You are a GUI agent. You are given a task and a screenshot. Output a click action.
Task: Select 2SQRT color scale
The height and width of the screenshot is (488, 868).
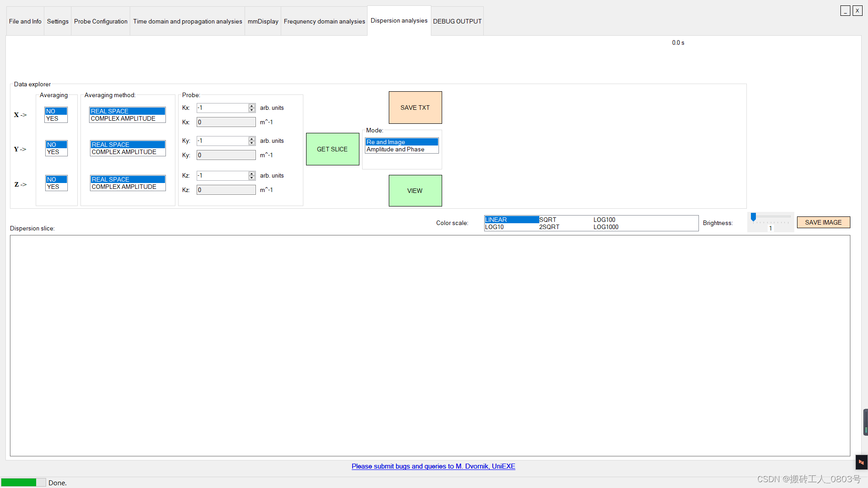(566, 227)
